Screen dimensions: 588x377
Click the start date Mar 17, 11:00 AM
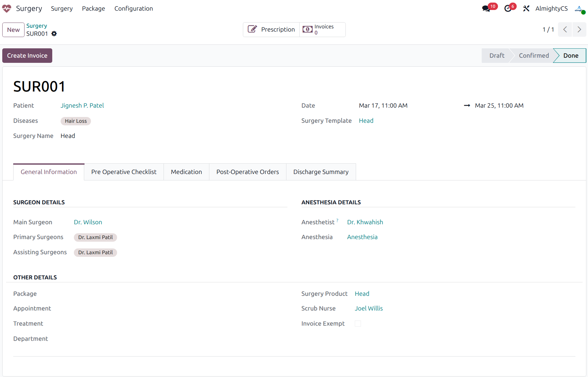click(x=383, y=105)
